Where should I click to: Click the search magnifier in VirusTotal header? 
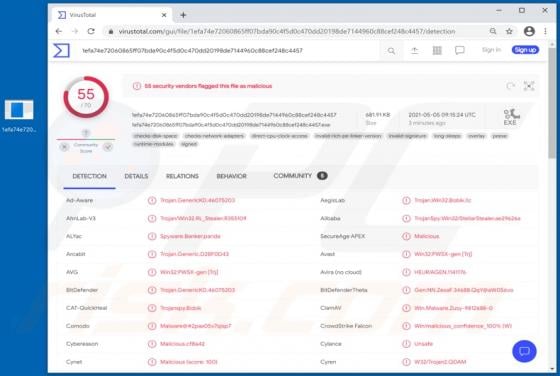[391, 51]
